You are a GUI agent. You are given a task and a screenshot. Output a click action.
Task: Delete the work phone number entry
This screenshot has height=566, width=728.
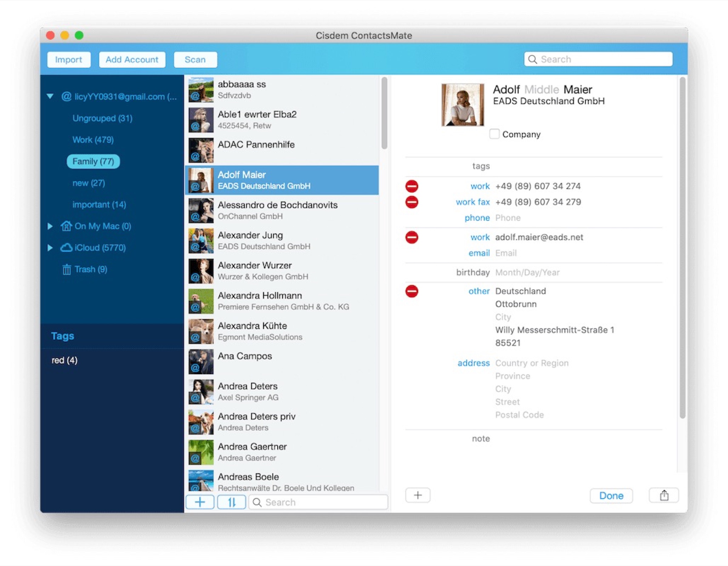(x=412, y=186)
